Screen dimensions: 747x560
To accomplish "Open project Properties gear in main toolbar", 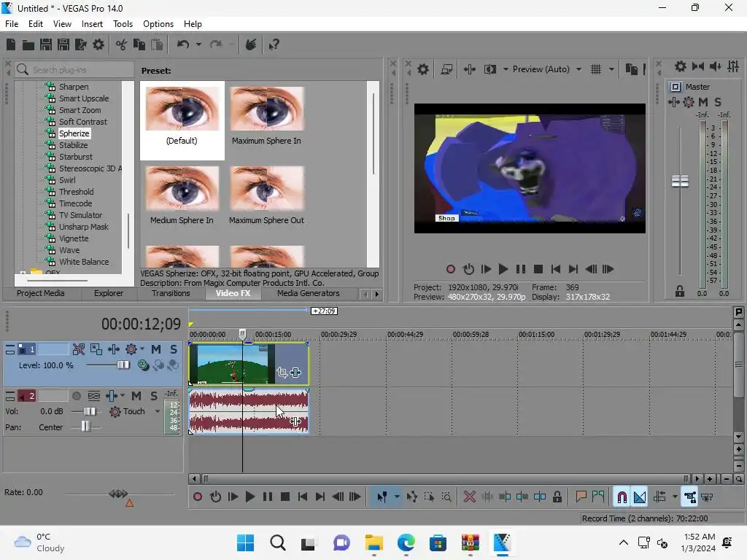I will pyautogui.click(x=98, y=44).
